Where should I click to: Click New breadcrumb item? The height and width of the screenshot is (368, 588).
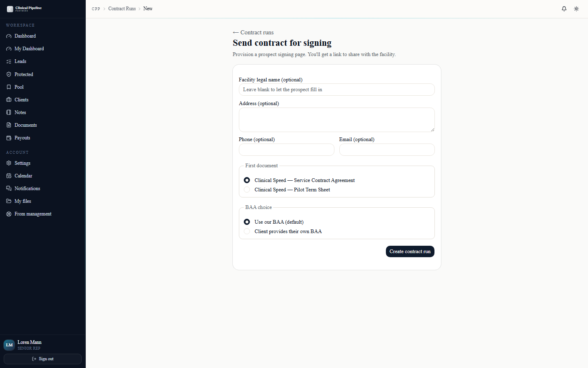coord(148,9)
